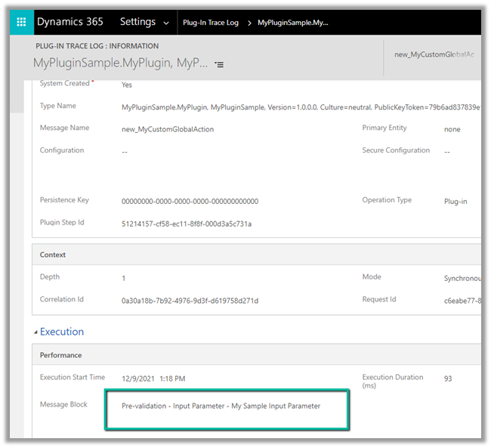Expand the Settings dropdown chevron

click(x=166, y=23)
